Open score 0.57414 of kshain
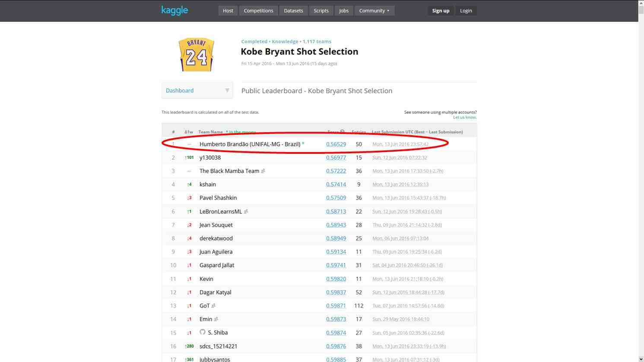The image size is (644, 362). [x=336, y=184]
